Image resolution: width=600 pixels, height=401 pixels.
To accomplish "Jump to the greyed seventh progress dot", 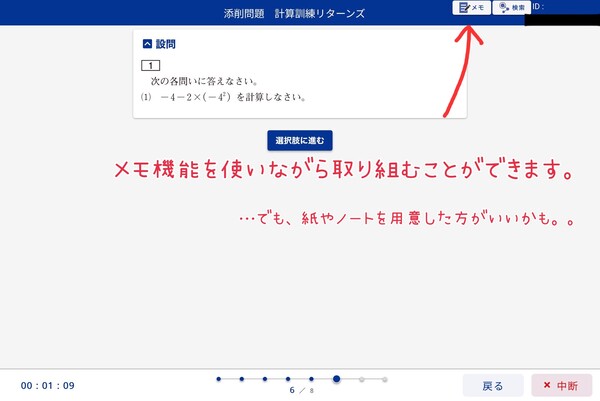I will point(361,380).
